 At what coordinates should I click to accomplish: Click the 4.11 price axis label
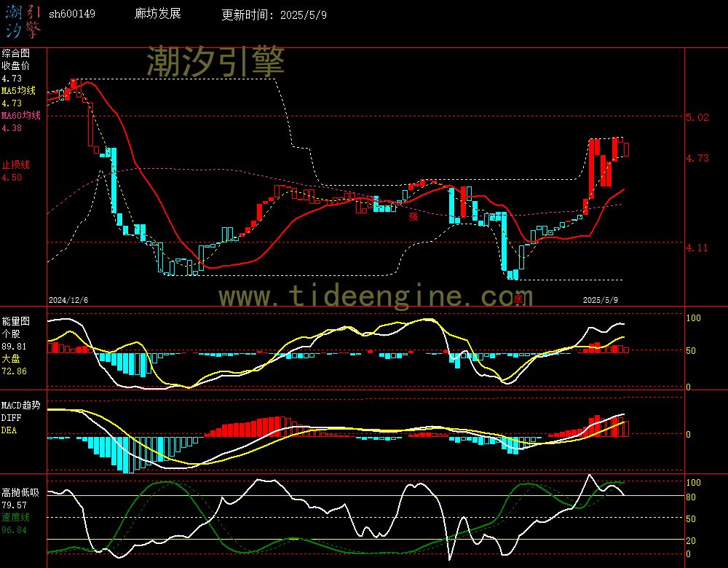[x=697, y=248]
